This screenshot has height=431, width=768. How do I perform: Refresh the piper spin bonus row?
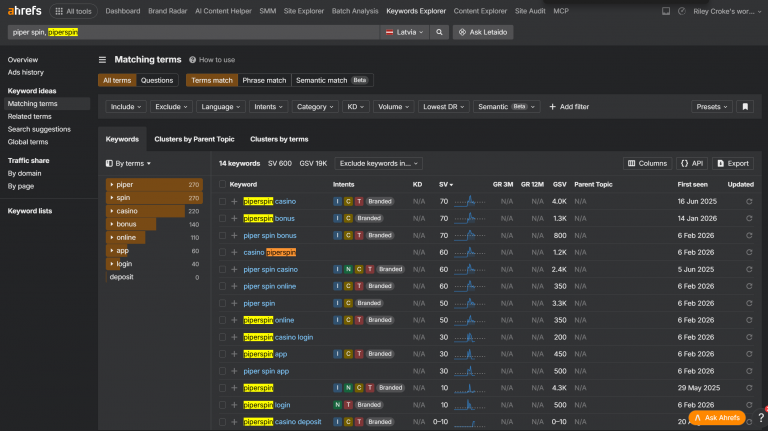[749, 236]
